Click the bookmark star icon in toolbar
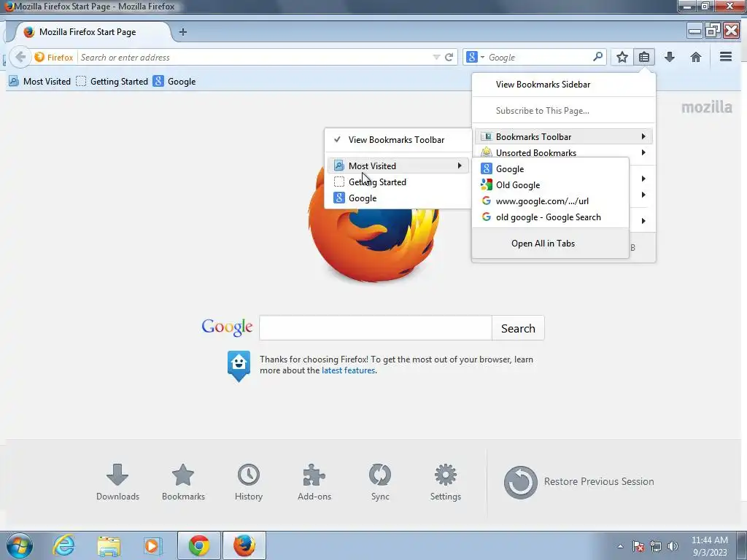 (622, 57)
